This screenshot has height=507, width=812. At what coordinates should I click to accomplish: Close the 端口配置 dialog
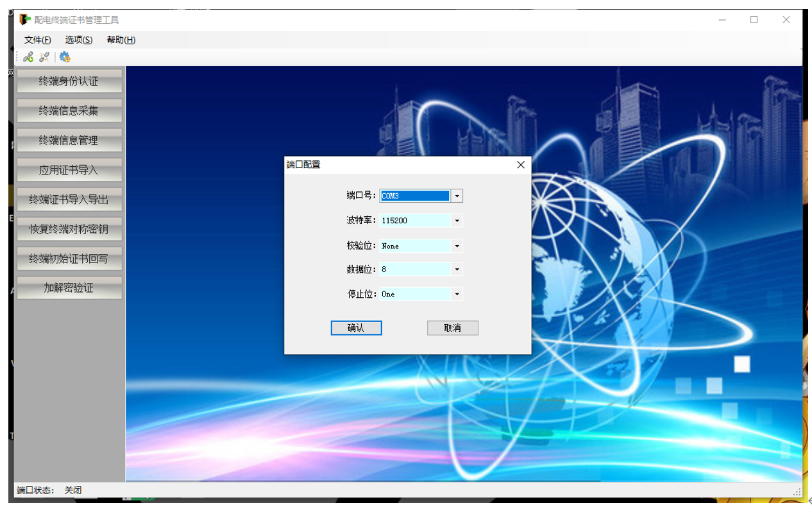click(521, 165)
